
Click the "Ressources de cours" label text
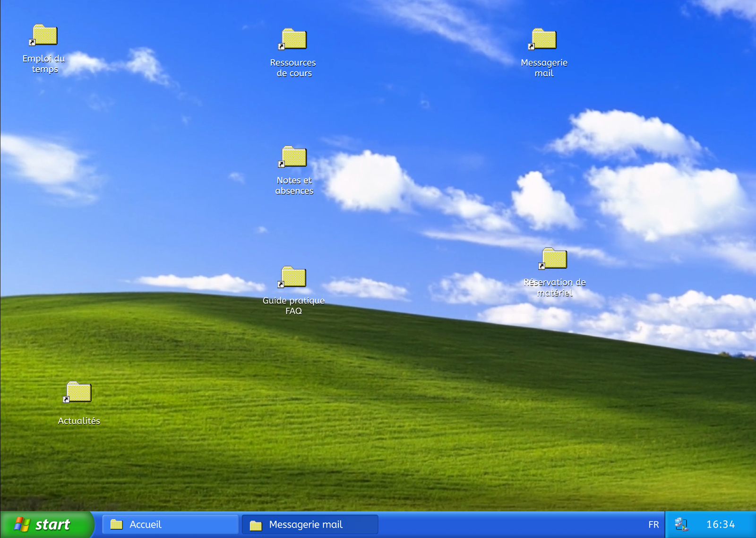click(293, 68)
